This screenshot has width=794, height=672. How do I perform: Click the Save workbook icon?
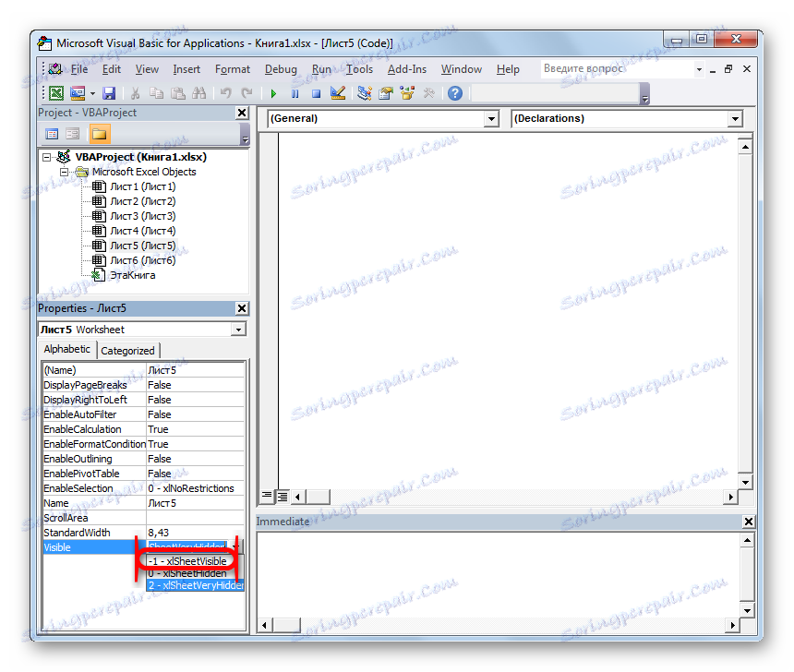click(x=109, y=93)
